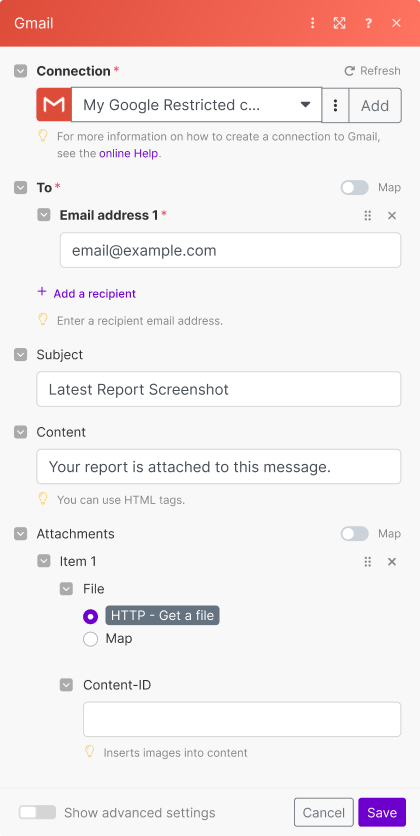420x836 pixels.
Task: Collapse the Attachments section
Action: pyautogui.click(x=20, y=534)
